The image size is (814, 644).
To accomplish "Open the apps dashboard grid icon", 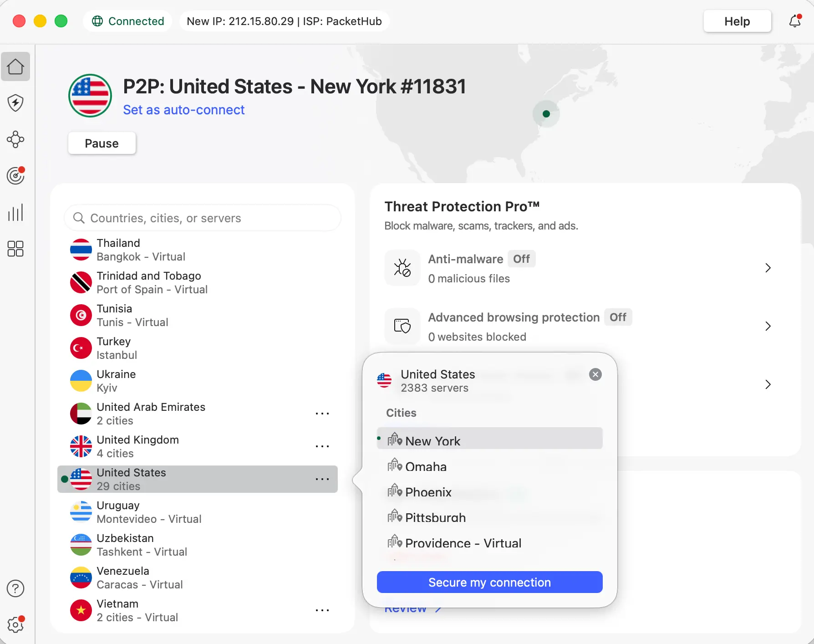I will tap(15, 249).
